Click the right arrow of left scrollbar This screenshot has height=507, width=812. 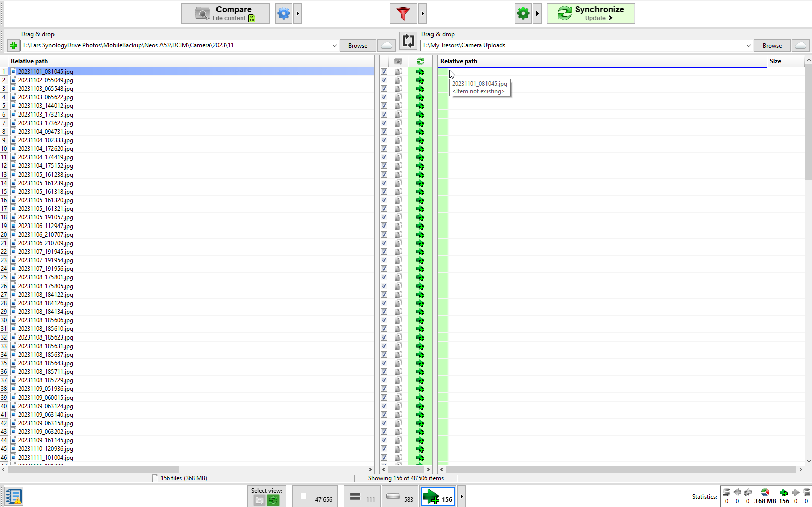click(x=370, y=469)
